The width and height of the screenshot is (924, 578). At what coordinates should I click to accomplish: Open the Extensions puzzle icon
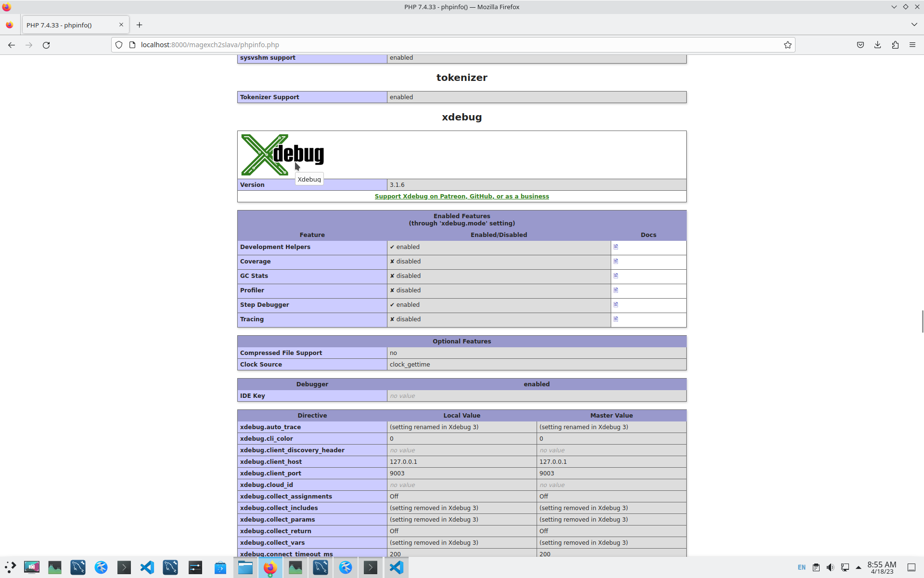coord(895,45)
